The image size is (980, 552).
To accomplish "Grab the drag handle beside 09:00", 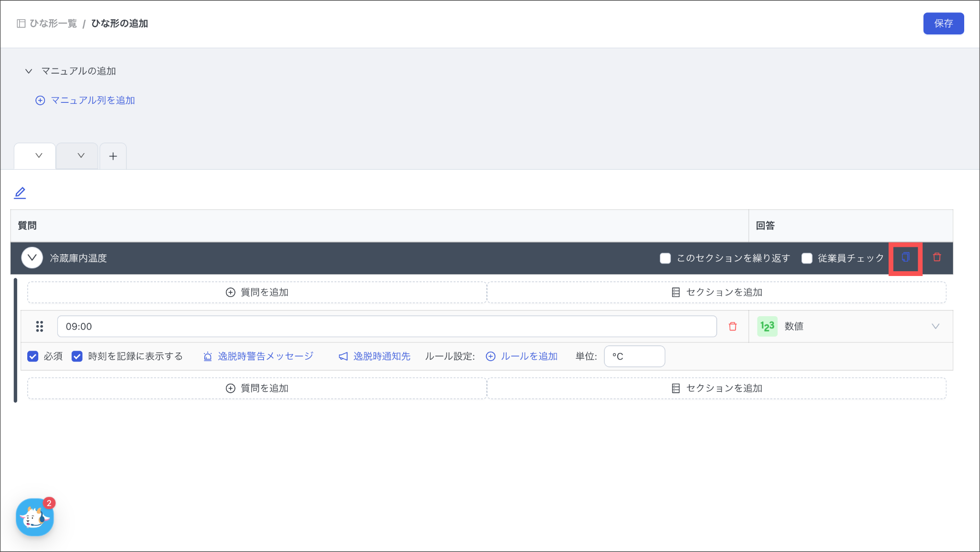I will pyautogui.click(x=40, y=326).
